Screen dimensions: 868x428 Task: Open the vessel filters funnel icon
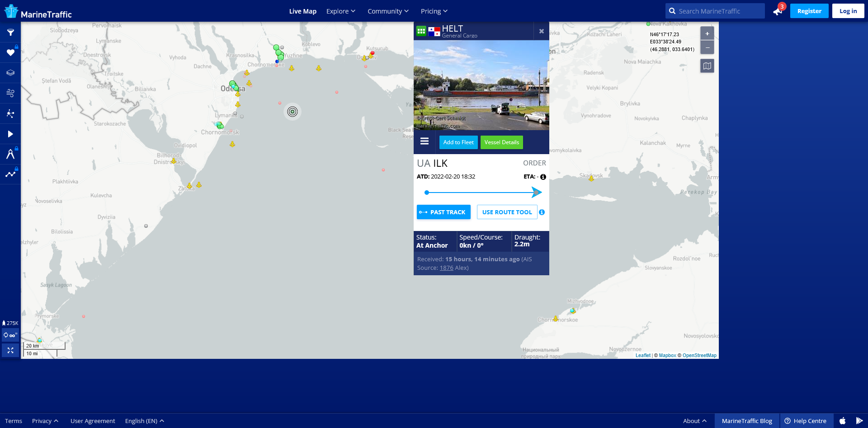point(10,33)
